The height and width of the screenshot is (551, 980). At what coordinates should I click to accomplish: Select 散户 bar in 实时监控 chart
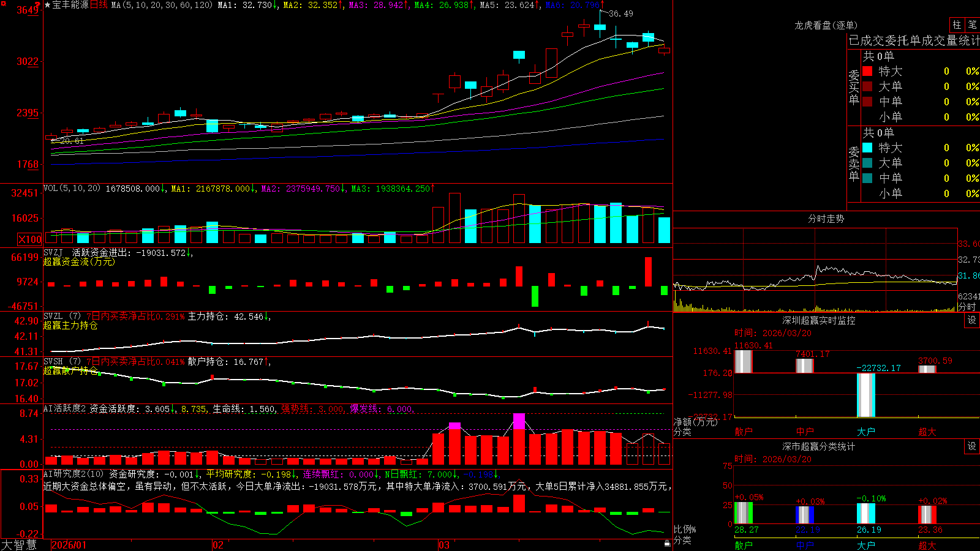click(x=744, y=361)
